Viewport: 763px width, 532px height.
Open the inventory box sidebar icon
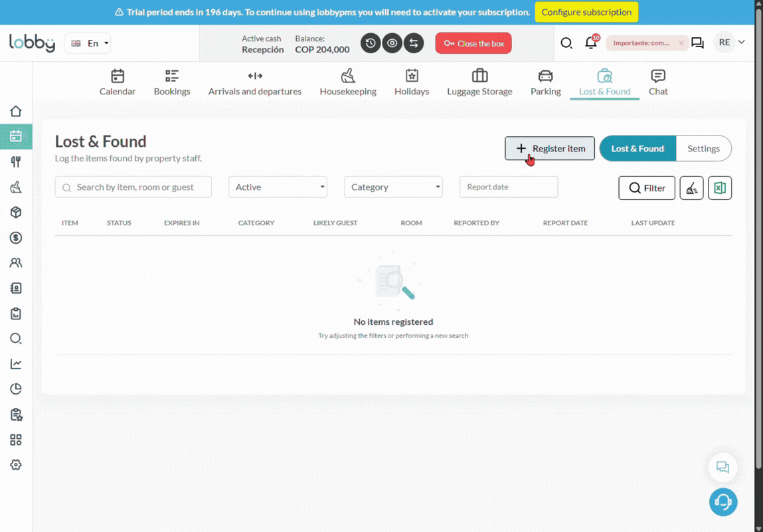[x=15, y=213]
